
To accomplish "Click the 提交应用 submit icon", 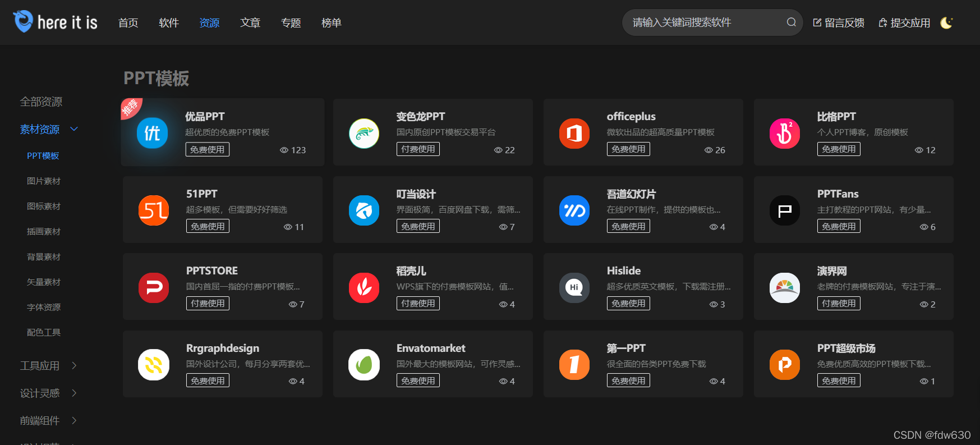I will pyautogui.click(x=883, y=22).
